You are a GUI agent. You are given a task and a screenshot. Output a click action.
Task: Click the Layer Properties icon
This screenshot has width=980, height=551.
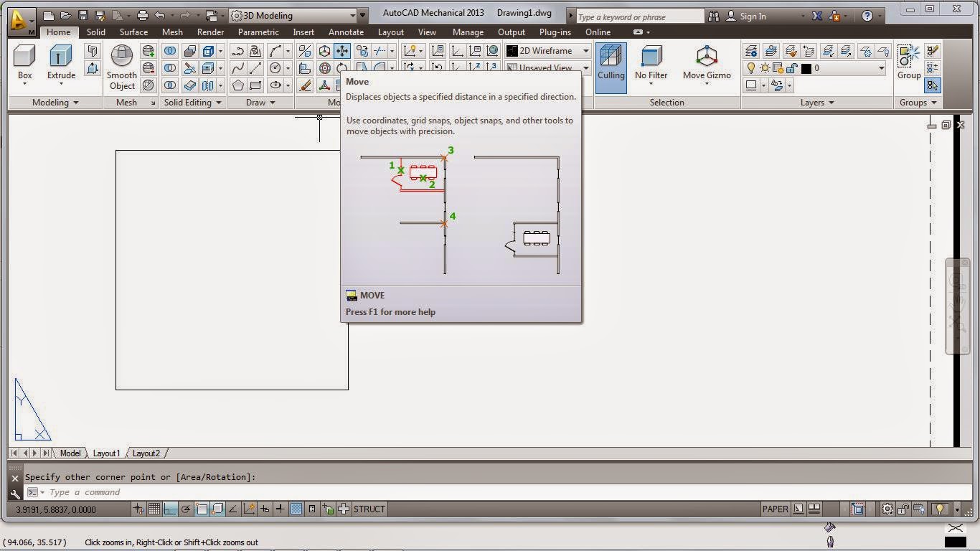tap(751, 51)
